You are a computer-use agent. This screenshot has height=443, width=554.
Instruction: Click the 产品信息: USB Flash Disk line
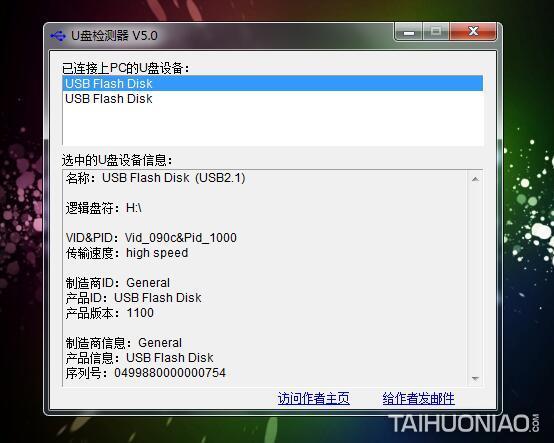tap(140, 358)
